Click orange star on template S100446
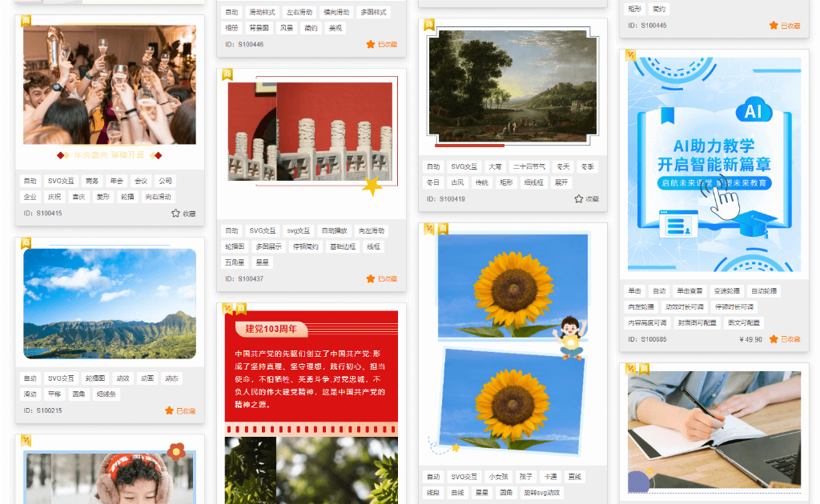 tap(371, 44)
